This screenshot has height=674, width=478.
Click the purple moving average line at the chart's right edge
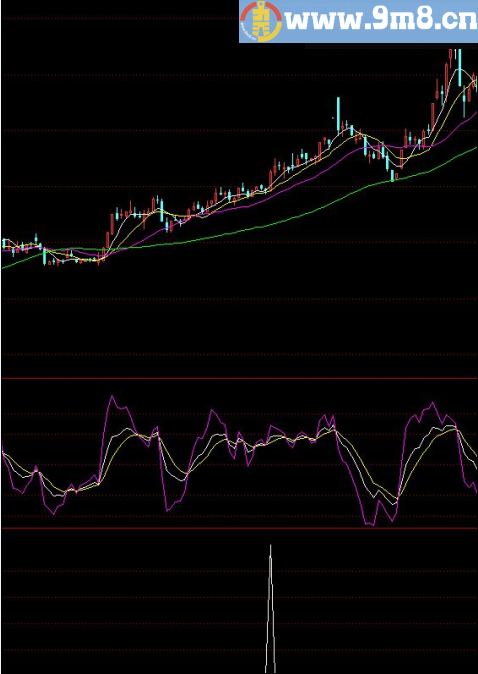point(475,113)
